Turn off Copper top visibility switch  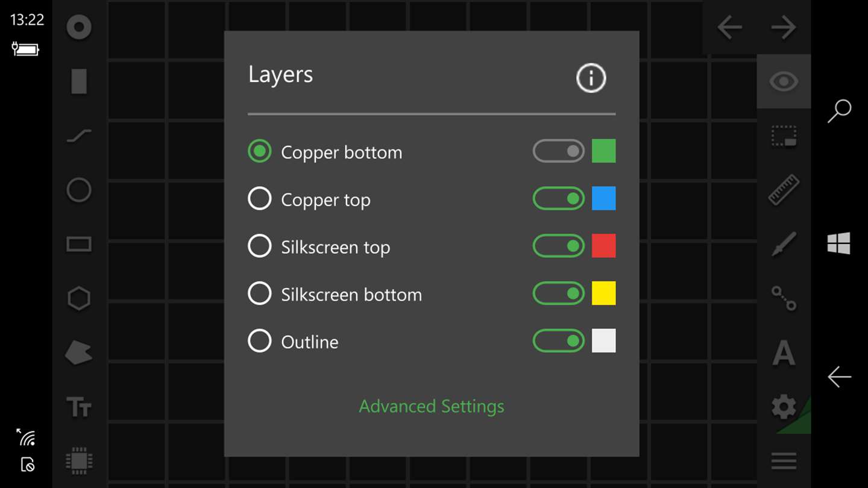tap(558, 198)
